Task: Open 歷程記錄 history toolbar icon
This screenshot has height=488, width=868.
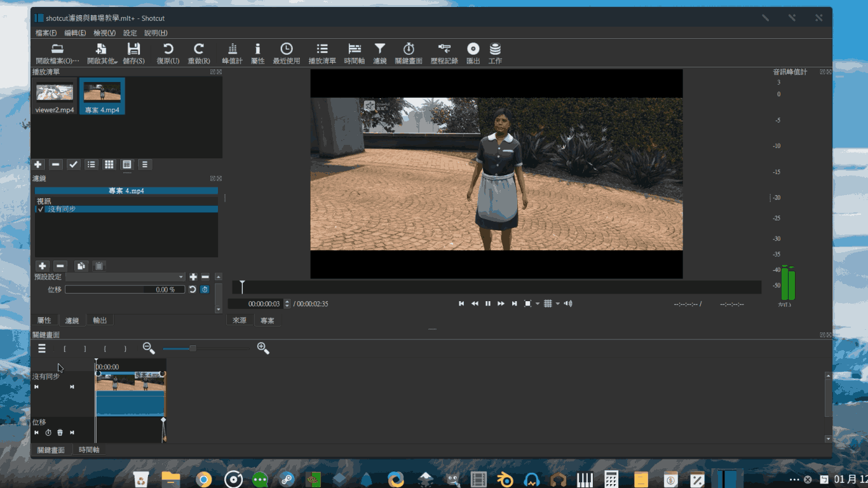Action: [444, 53]
